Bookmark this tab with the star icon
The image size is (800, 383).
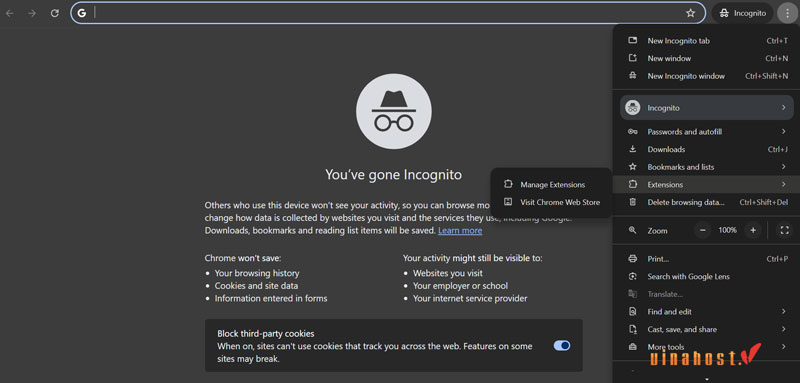point(690,13)
